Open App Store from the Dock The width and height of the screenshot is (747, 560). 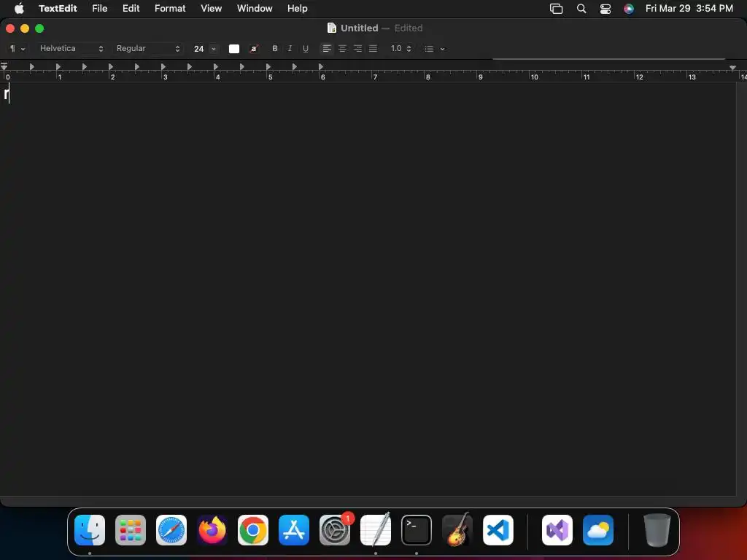click(294, 530)
